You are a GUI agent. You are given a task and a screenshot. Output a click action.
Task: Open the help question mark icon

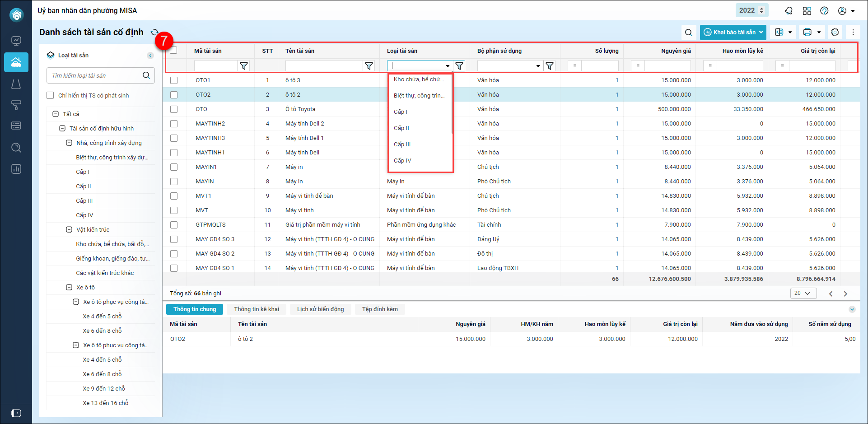tap(824, 11)
